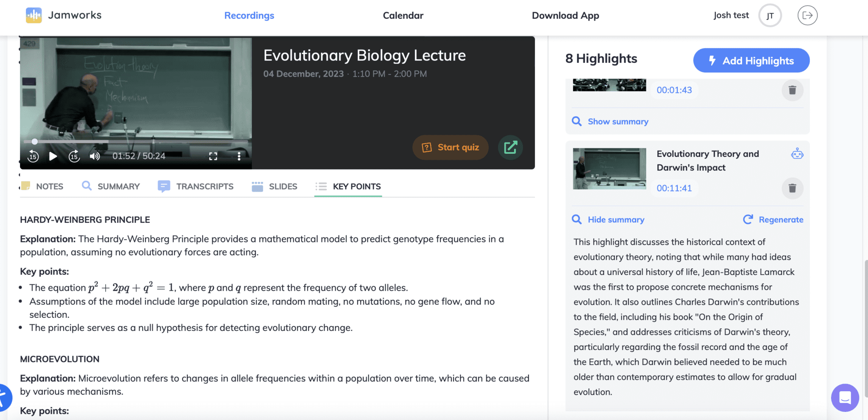Click the AI robot icon on highlight
The image size is (868, 420).
(797, 154)
